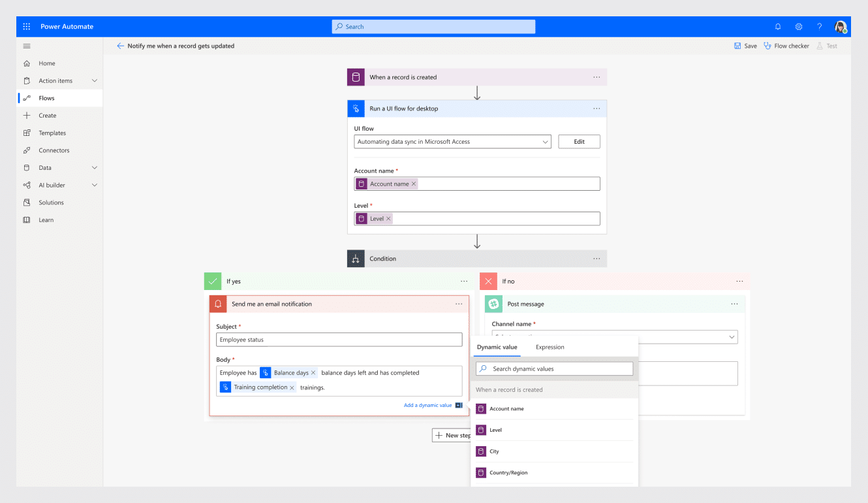Click the When a record is created card title
868x503 pixels.
403,77
